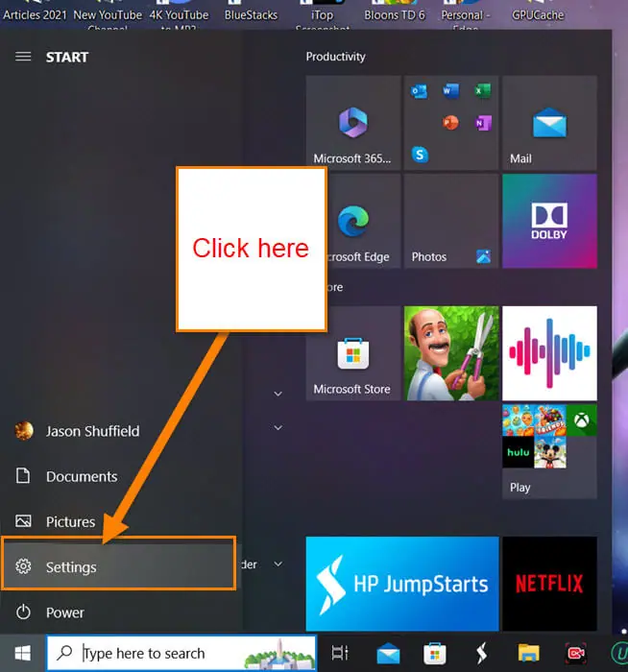The height and width of the screenshot is (672, 628).
Task: Open Task View on the taskbar
Action: (340, 653)
